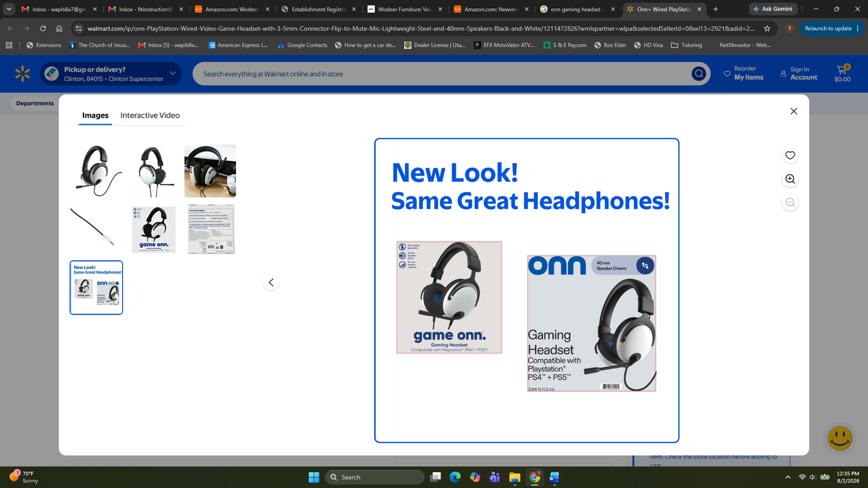The height and width of the screenshot is (488, 868).
Task: Zoom out on the product image
Action: click(x=790, y=203)
